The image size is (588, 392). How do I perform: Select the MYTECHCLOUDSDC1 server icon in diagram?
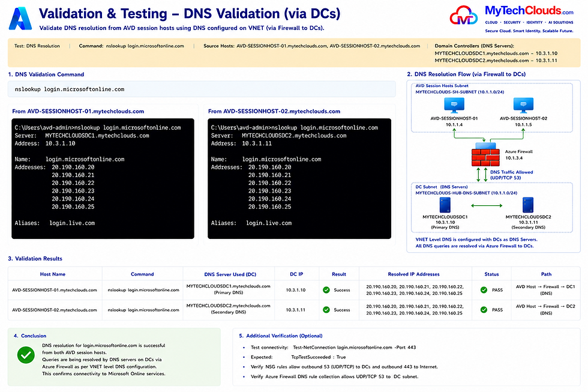(x=445, y=205)
